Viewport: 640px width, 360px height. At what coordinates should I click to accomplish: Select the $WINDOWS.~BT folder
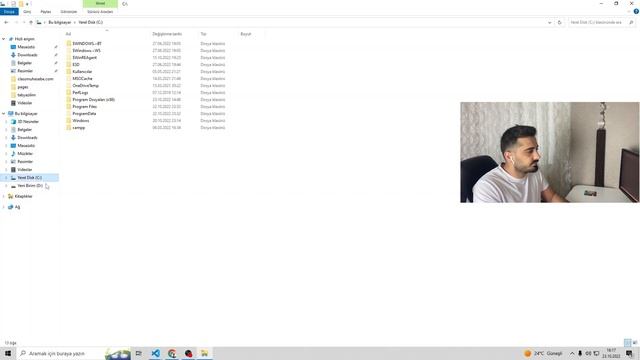coord(87,44)
